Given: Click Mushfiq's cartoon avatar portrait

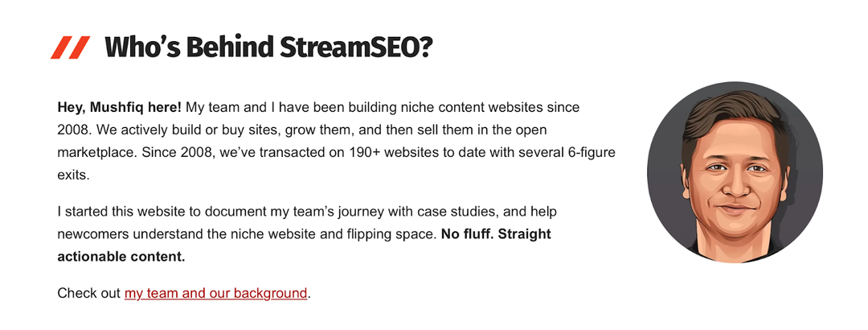Looking at the screenshot, I should click(735, 172).
